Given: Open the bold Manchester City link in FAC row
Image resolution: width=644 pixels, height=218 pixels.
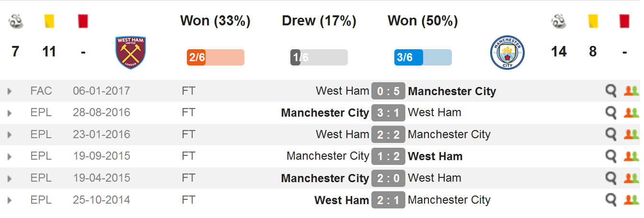Looking at the screenshot, I should pos(452,91).
